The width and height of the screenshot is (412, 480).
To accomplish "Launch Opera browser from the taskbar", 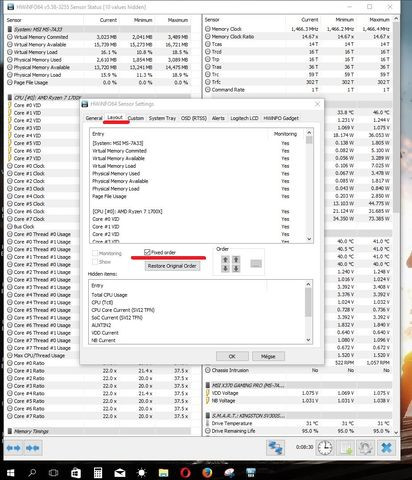I will (185, 472).
